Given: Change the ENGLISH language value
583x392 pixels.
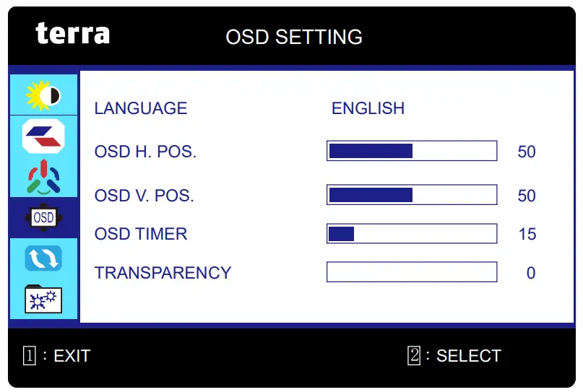Looking at the screenshot, I should [368, 108].
